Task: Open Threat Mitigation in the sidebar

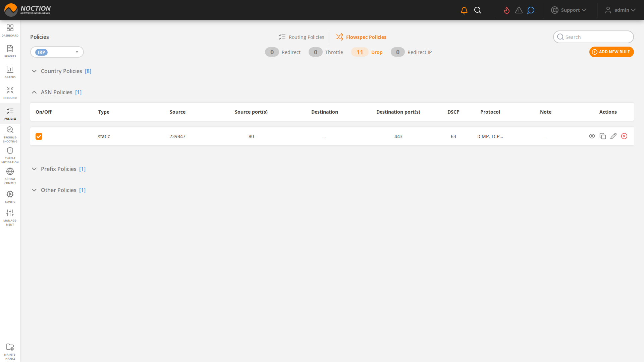Action: click(x=10, y=155)
